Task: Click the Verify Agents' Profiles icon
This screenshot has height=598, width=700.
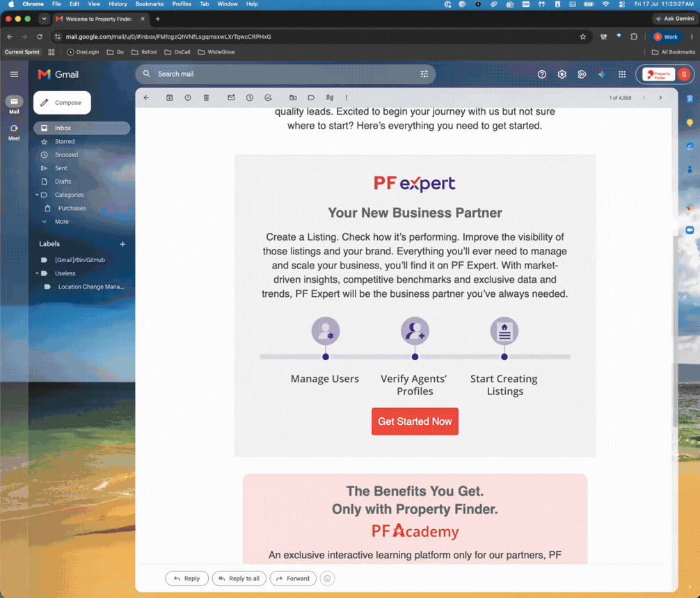Action: (x=415, y=331)
